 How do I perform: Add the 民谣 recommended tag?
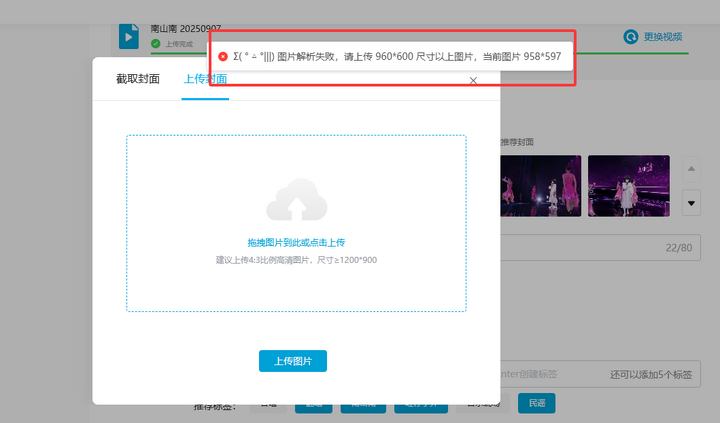click(x=537, y=403)
